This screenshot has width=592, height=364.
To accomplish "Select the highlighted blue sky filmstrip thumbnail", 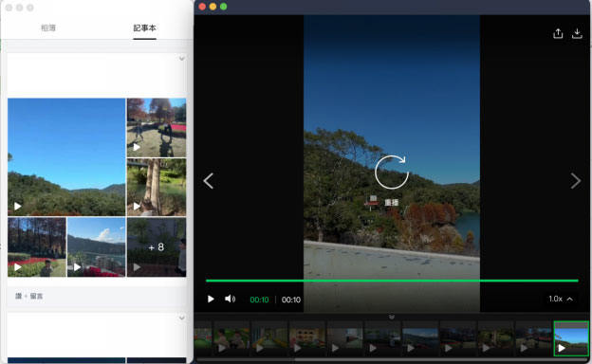I will [571, 338].
